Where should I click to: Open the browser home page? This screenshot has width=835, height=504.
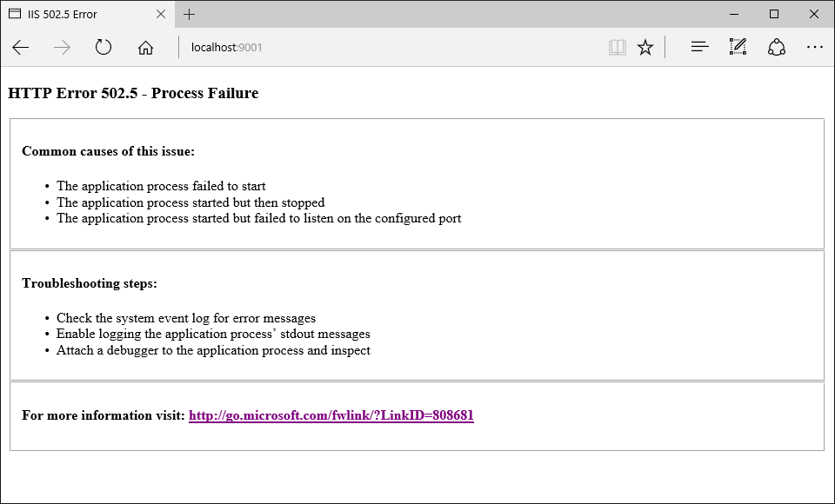click(x=145, y=47)
